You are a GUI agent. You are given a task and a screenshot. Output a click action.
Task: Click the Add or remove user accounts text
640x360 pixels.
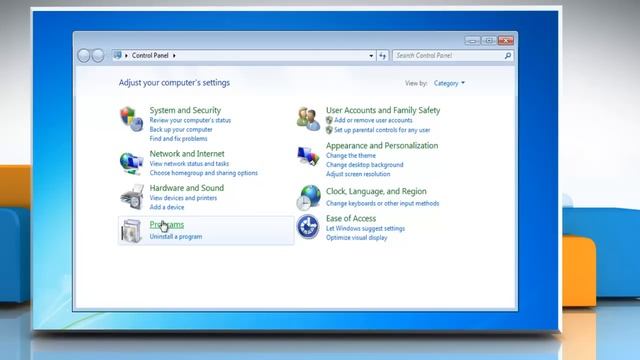coord(373,120)
